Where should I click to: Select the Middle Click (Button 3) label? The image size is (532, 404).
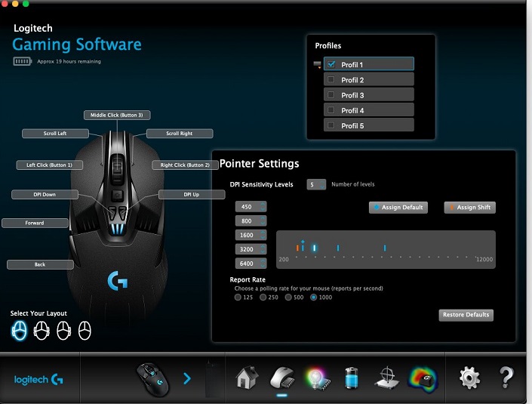tap(117, 115)
